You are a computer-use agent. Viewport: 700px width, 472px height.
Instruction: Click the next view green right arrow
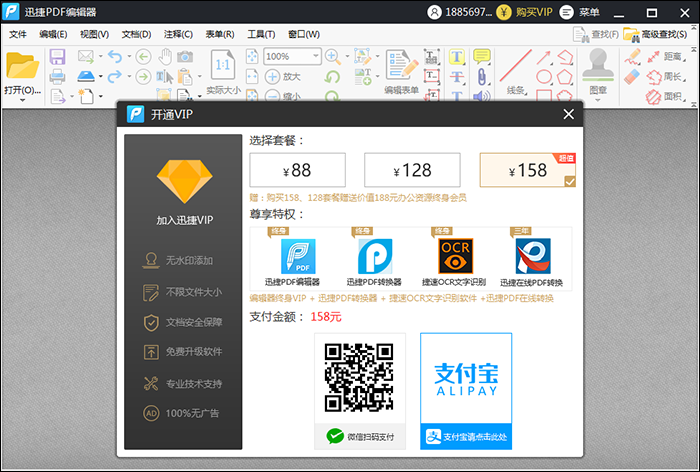143,76
